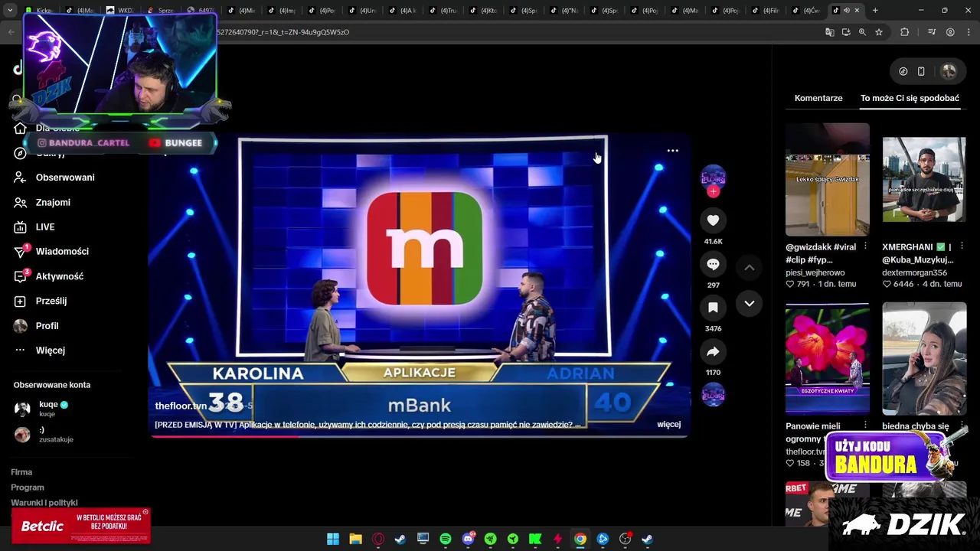Image resolution: width=980 pixels, height=551 pixels.
Task: Click Prześlij to upload a video
Action: click(x=51, y=301)
